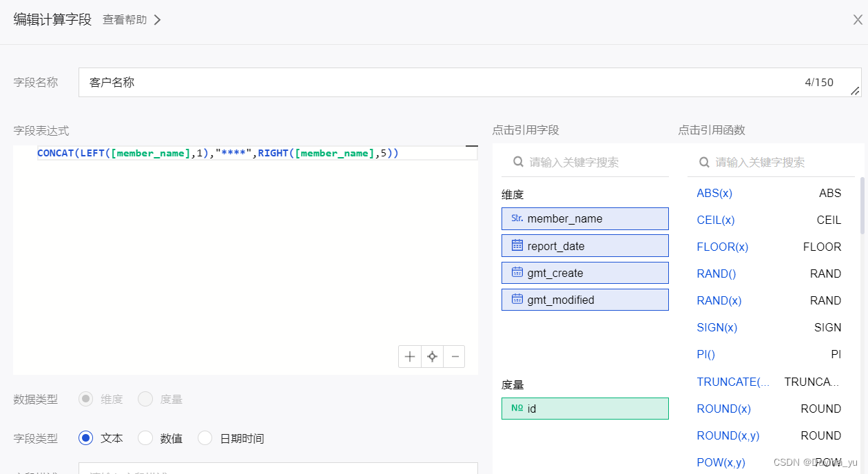Select the 数值 field type radio
Screen dimensions: 868x474
tap(145, 438)
